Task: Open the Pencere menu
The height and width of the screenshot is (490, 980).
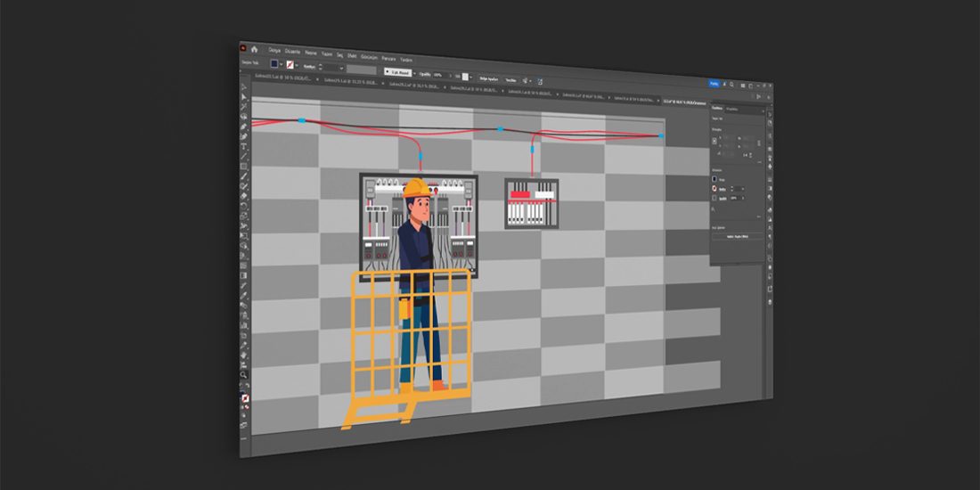Action: pyautogui.click(x=388, y=58)
